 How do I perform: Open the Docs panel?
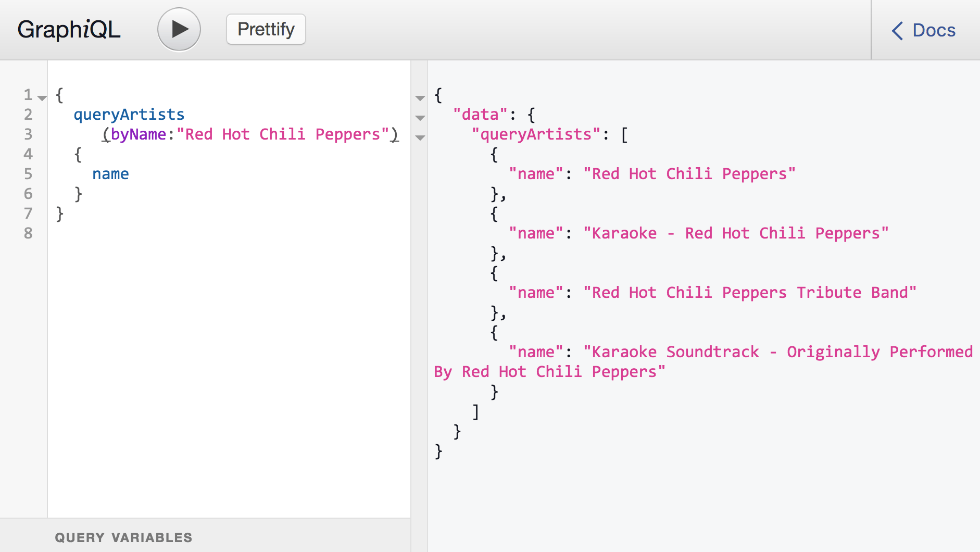click(x=924, y=30)
